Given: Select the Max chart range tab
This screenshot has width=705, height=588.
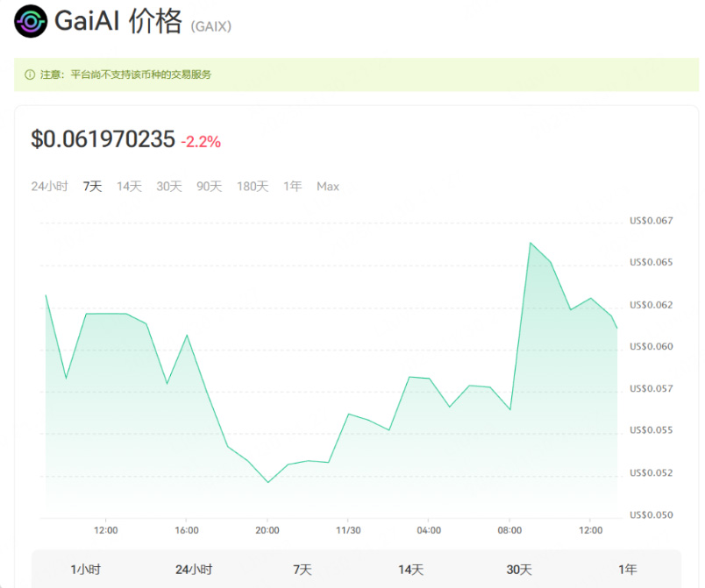Looking at the screenshot, I should click(x=328, y=187).
